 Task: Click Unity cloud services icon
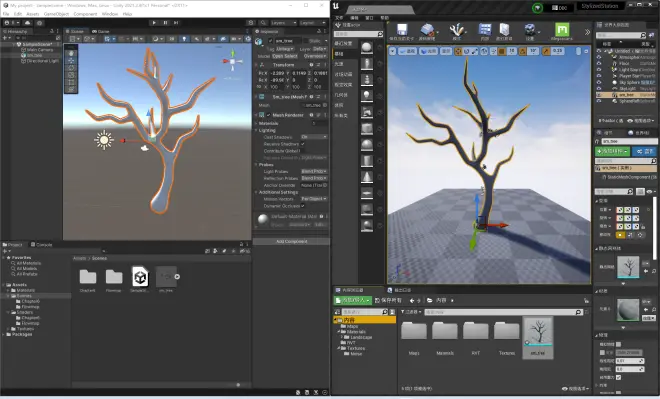tap(28, 23)
